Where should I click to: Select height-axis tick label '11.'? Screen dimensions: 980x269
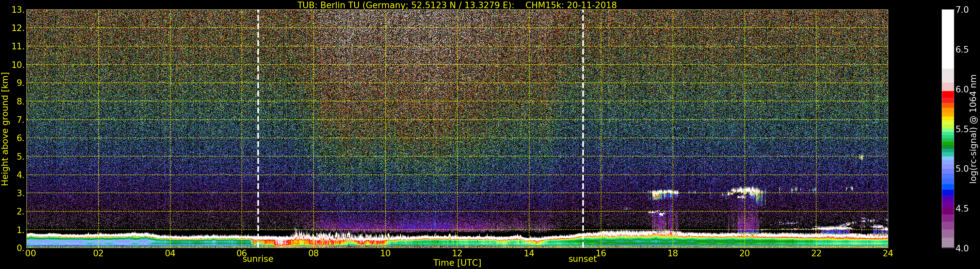coord(18,46)
